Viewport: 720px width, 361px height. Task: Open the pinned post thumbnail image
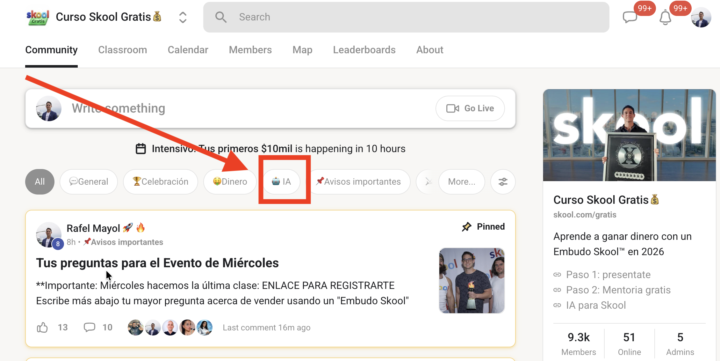(472, 281)
